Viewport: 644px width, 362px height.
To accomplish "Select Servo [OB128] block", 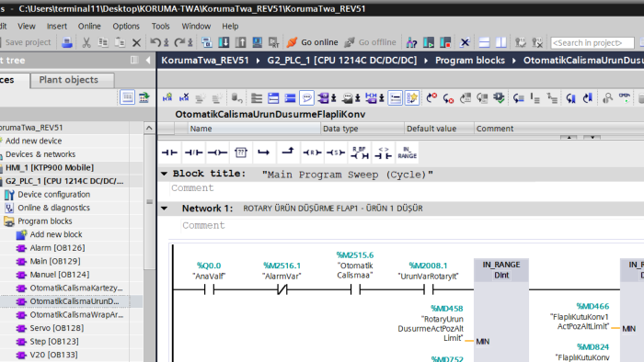I will coord(57,328).
